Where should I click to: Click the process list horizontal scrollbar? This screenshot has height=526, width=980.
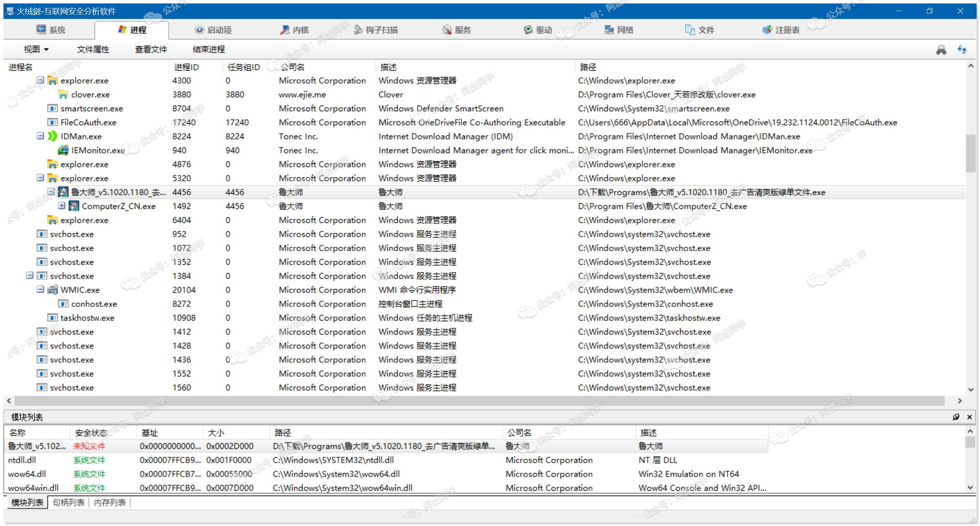pyautogui.click(x=479, y=401)
